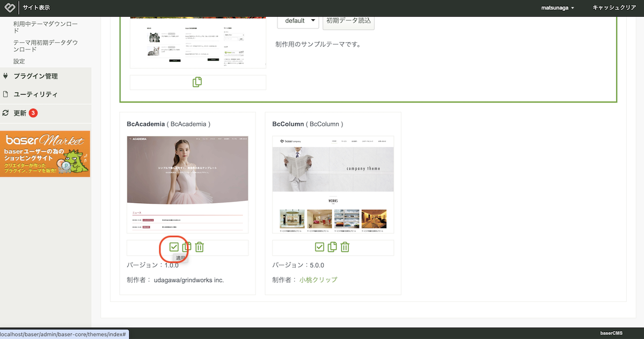Open the default initial data dropdown
This screenshot has width=644, height=339.
(x=298, y=21)
